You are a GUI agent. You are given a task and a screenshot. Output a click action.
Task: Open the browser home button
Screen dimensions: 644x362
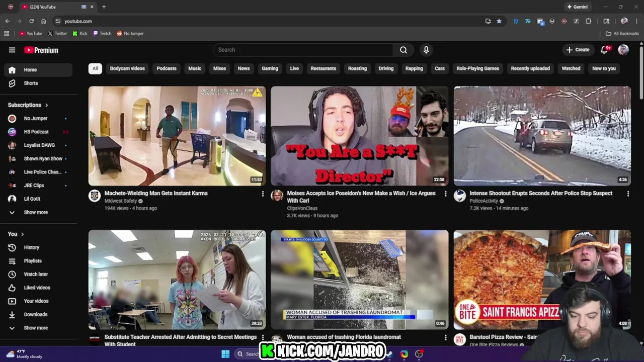point(44,21)
